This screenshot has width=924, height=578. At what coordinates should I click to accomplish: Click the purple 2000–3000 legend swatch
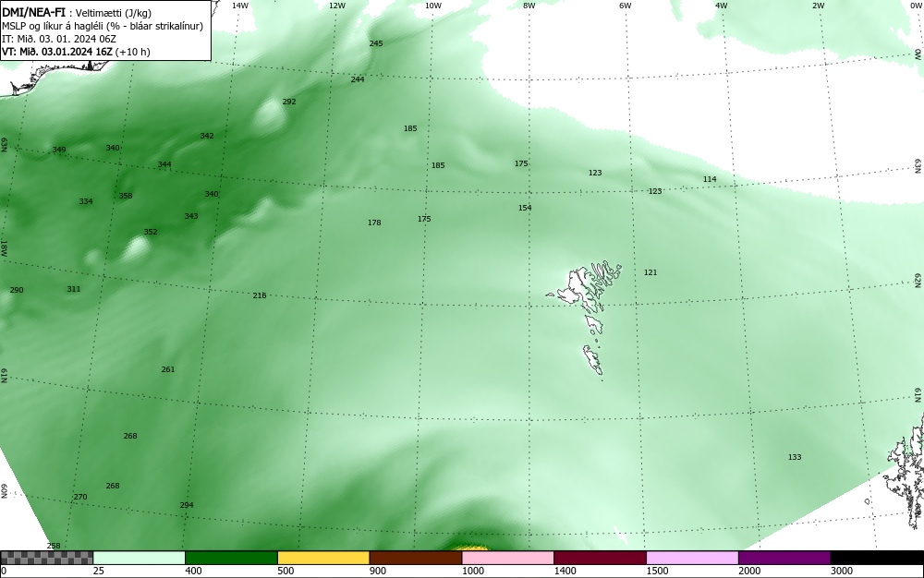[784, 558]
